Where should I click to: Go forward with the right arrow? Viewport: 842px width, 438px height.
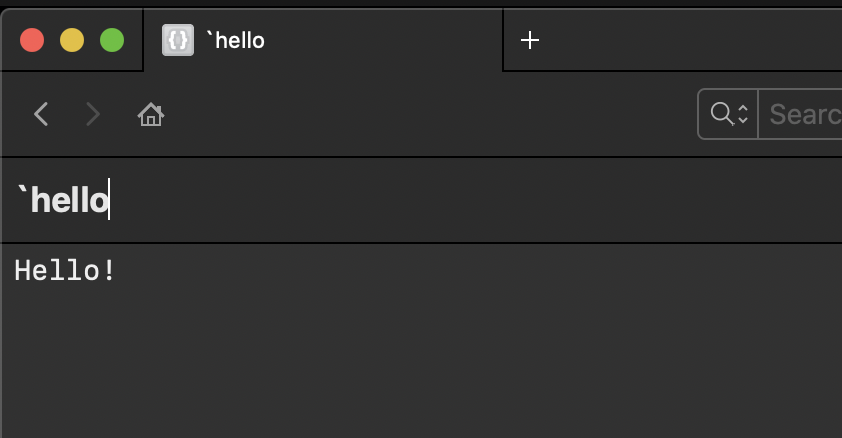[x=93, y=115]
